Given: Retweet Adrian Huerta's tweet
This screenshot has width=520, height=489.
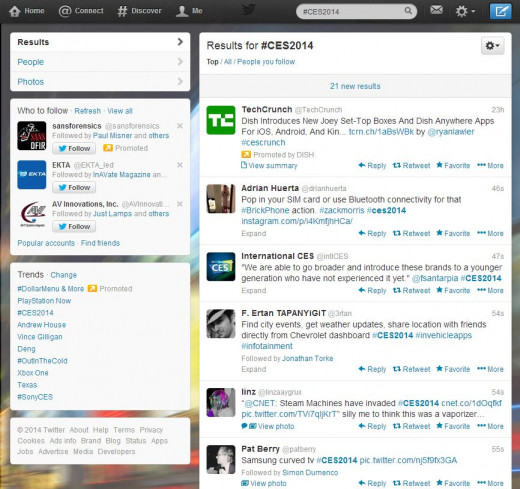Looking at the screenshot, I should coord(411,233).
